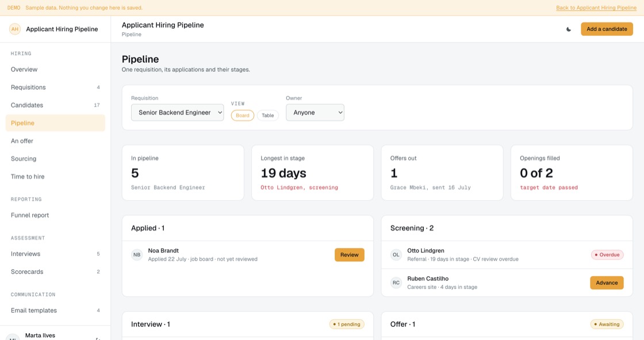Follow the Back to Applicant Hiring Pipeline link

(596, 8)
